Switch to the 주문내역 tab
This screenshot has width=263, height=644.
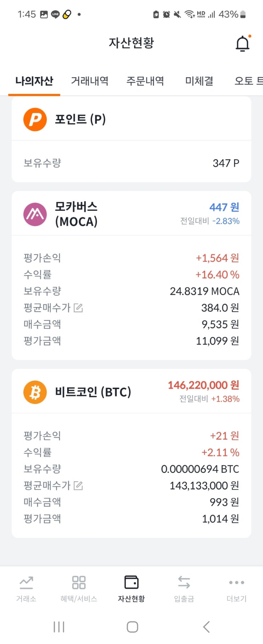pyautogui.click(x=145, y=81)
